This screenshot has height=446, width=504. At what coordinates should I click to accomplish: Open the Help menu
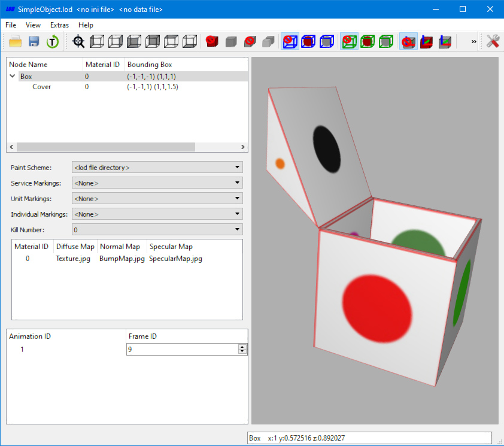pos(86,25)
